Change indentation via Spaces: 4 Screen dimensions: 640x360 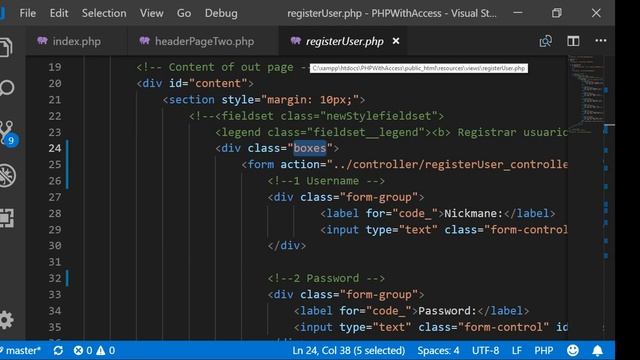click(x=438, y=350)
